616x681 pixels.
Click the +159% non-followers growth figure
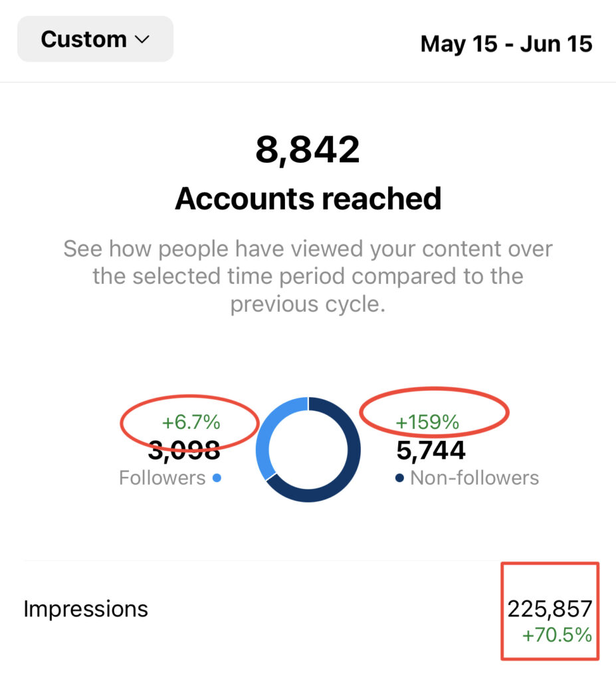point(427,422)
